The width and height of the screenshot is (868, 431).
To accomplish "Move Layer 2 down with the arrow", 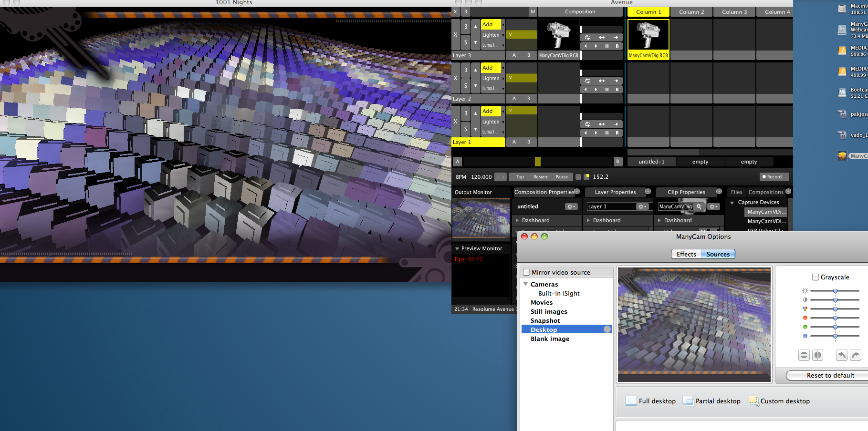I will click(475, 86).
